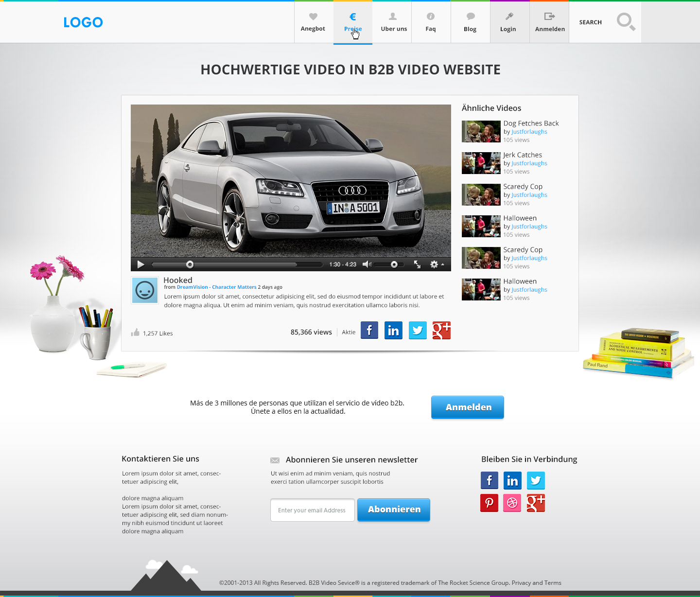
Task: Open the Preise menu item
Action: 353,22
